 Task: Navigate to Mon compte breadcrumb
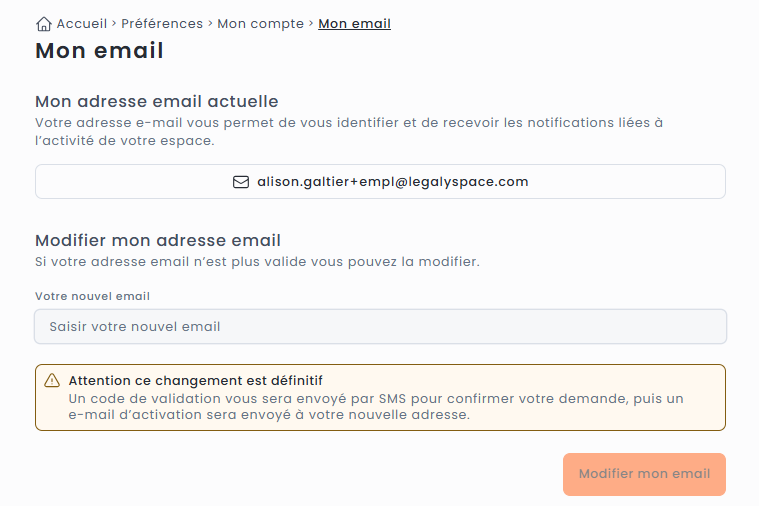[x=260, y=24]
